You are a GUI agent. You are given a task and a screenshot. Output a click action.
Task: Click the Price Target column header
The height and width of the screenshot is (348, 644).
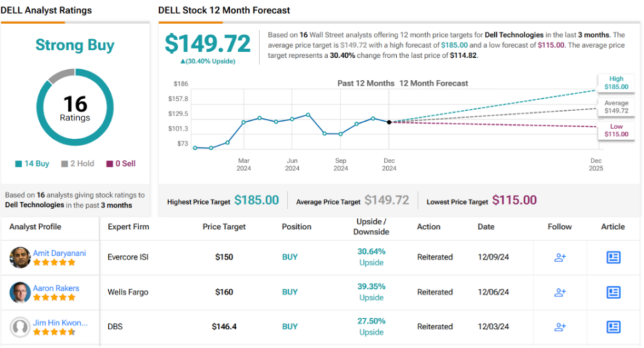224,227
